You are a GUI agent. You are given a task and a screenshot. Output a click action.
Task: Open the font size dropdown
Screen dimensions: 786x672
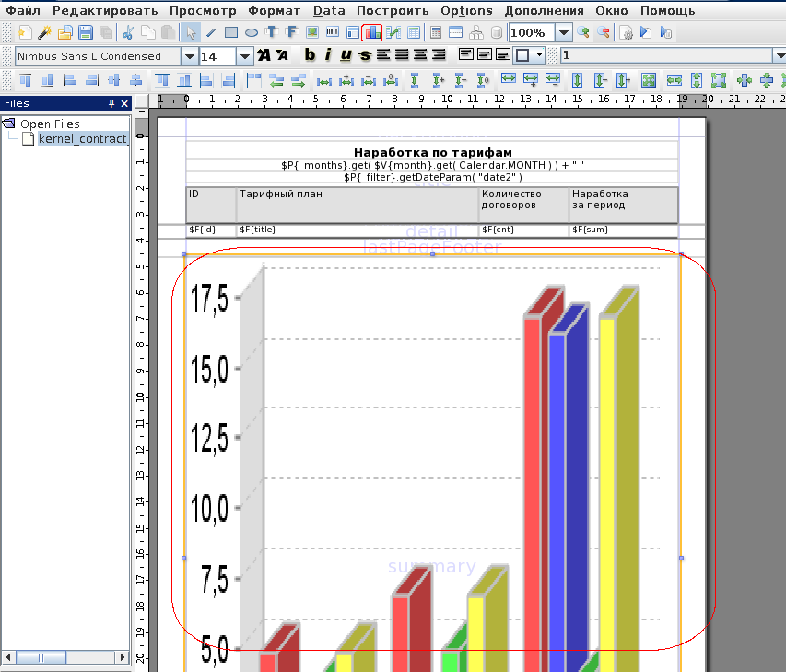click(x=244, y=56)
